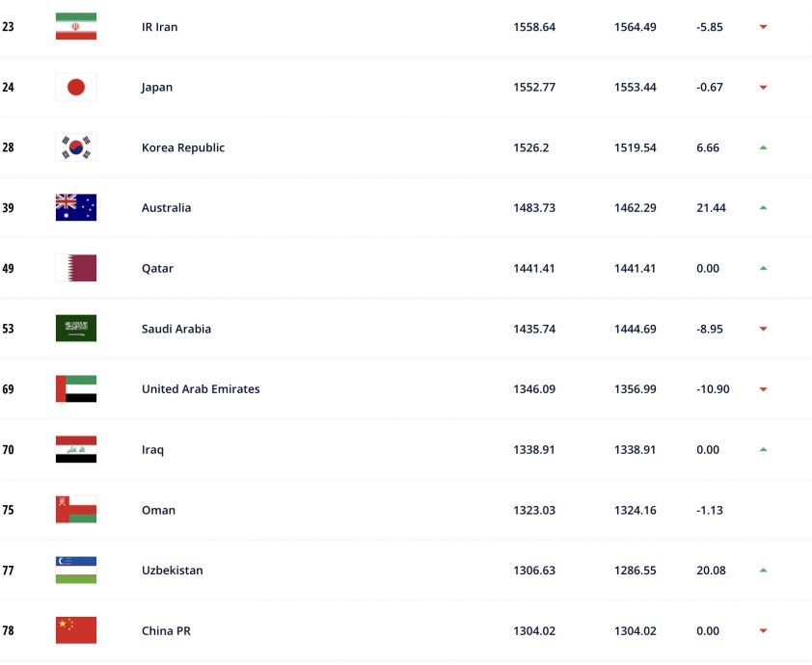Click green up arrow in Uzbekistan row
Screen dimensions: 812x665
tap(763, 571)
